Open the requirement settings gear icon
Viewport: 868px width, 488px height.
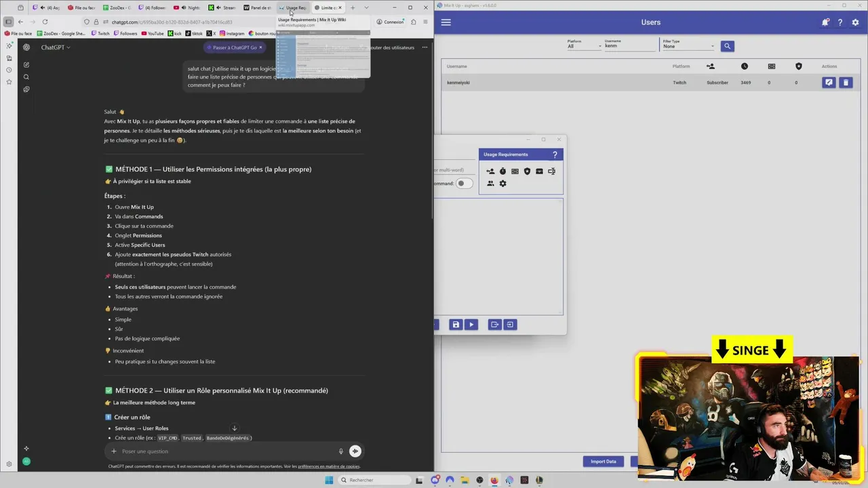pos(502,184)
